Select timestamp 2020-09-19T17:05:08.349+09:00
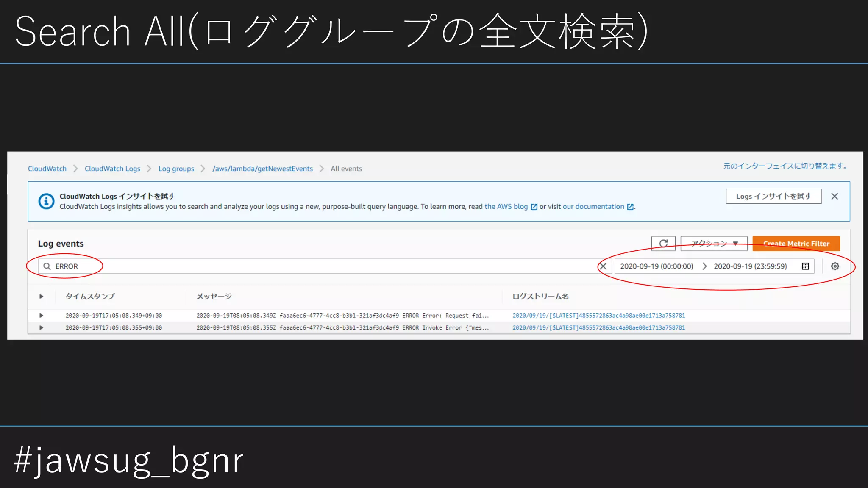 tap(114, 316)
